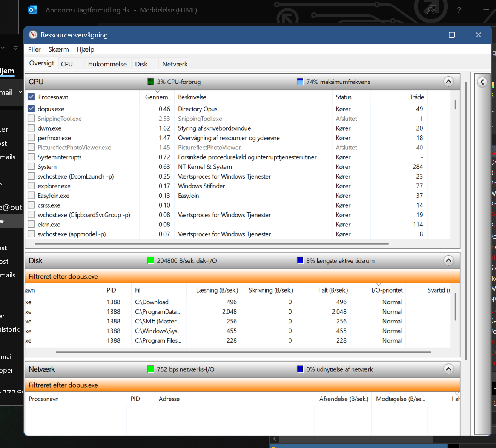Click the blue længste aktive tidsrum indicator

point(300,260)
